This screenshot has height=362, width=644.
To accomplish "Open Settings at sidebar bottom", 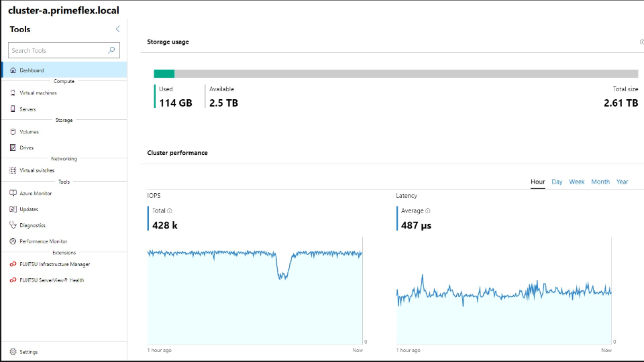I will pos(28,352).
